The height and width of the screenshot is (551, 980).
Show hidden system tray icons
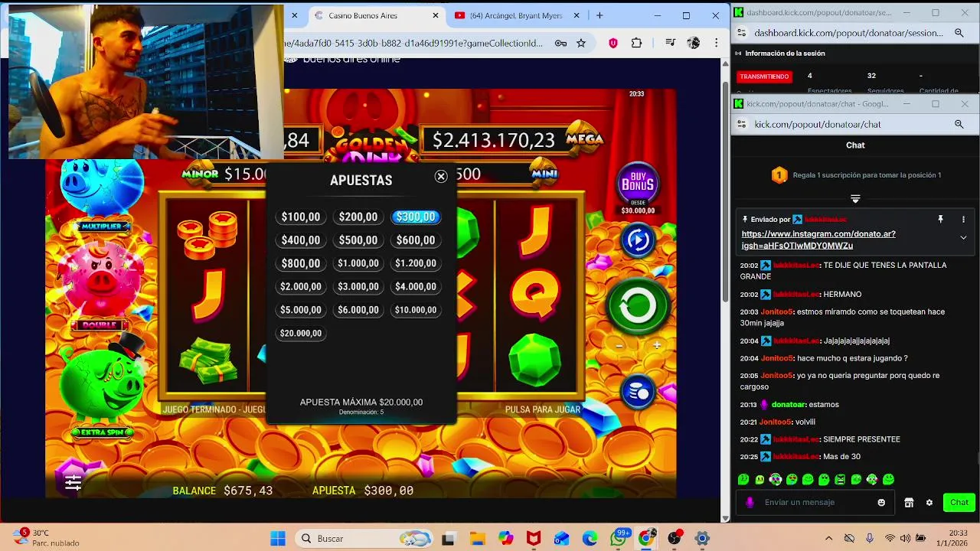[828, 539]
